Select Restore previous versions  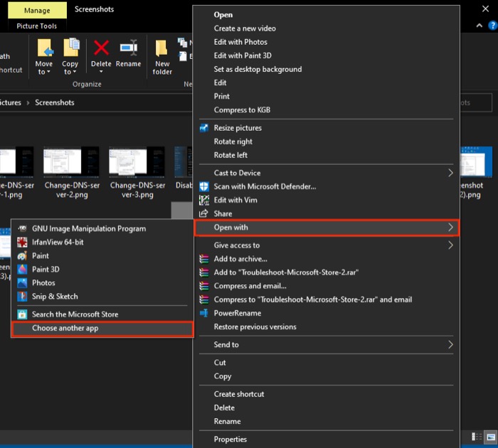(x=326, y=327)
